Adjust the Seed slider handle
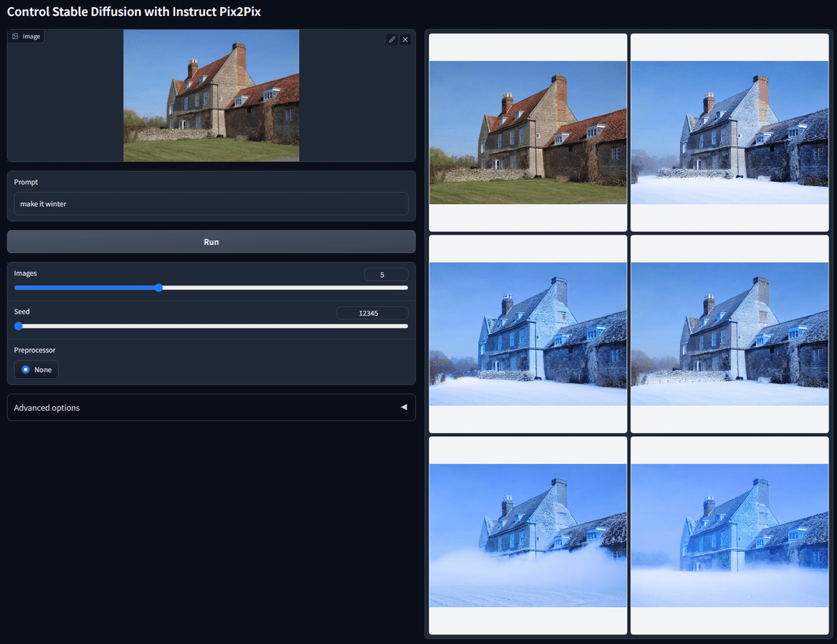 click(18, 325)
